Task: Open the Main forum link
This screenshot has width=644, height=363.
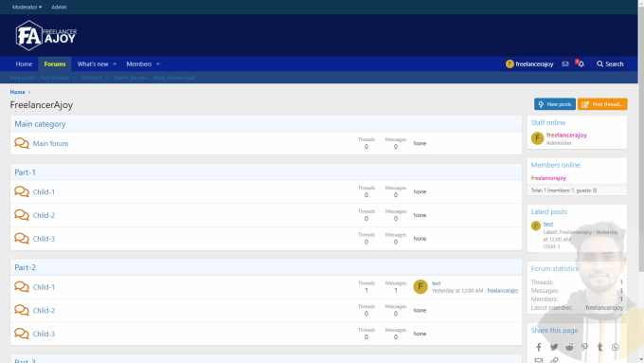Action: pos(50,143)
